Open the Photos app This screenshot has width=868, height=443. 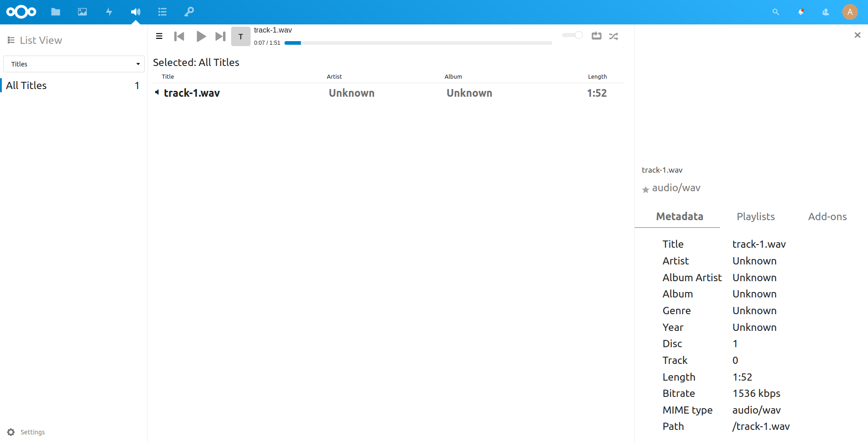[82, 12]
